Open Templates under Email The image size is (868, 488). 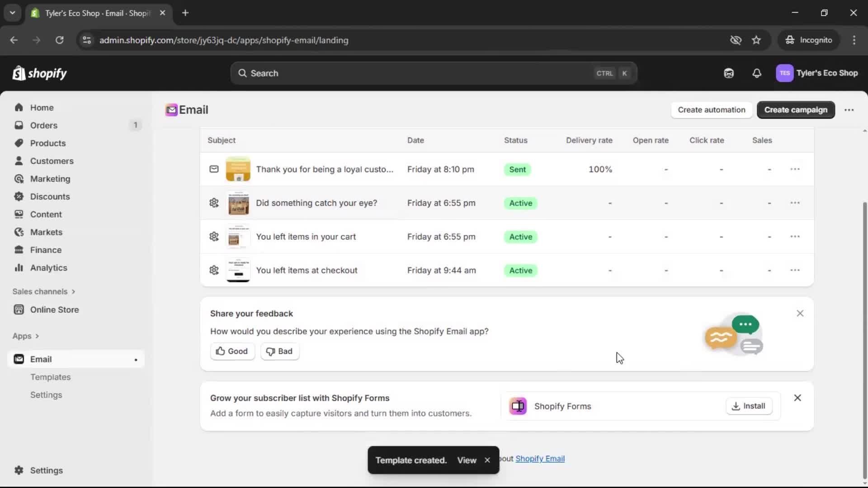click(x=50, y=377)
